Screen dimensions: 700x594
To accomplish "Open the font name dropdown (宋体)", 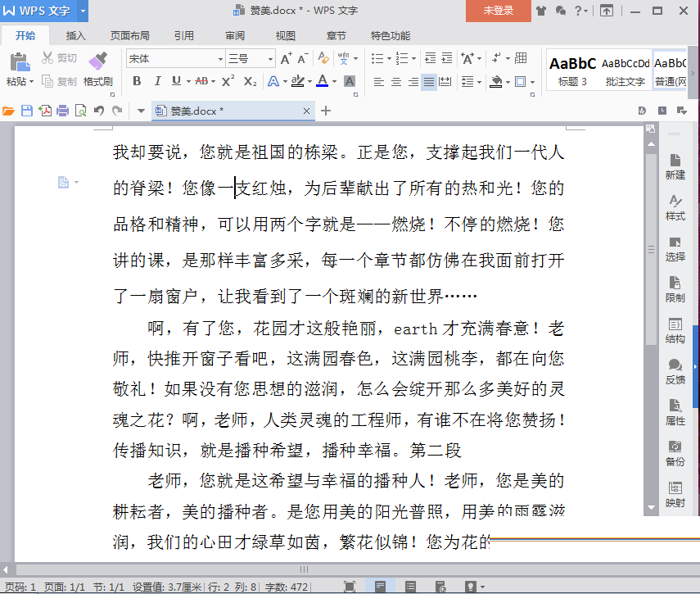I will pos(220,59).
